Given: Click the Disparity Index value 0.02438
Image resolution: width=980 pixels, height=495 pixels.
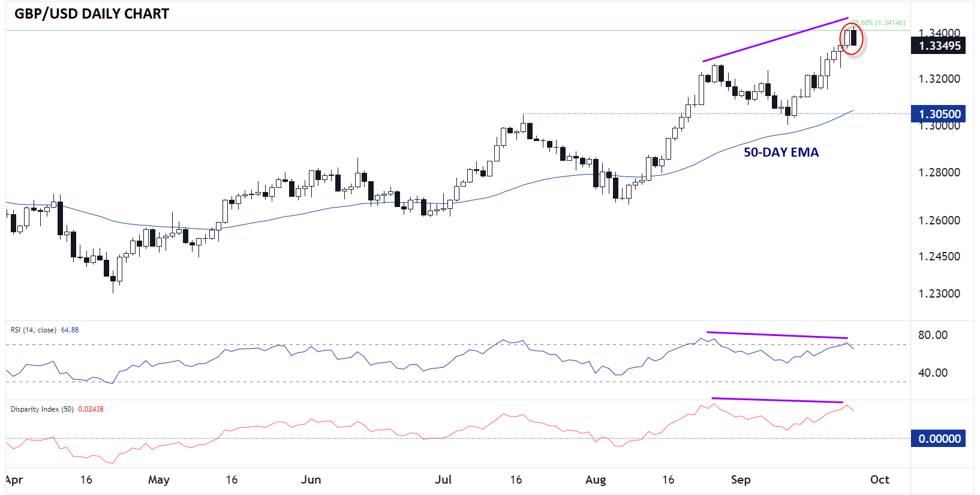Looking at the screenshot, I should click(91, 409).
